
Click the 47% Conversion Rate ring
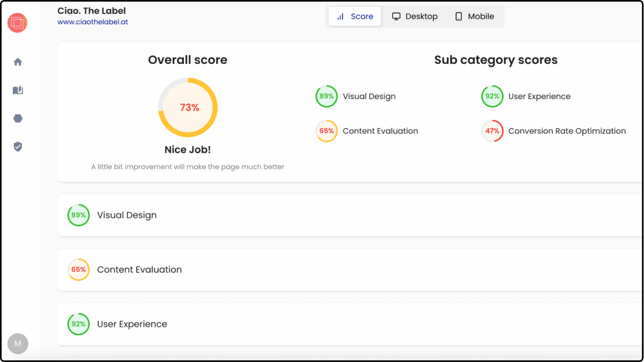[492, 131]
